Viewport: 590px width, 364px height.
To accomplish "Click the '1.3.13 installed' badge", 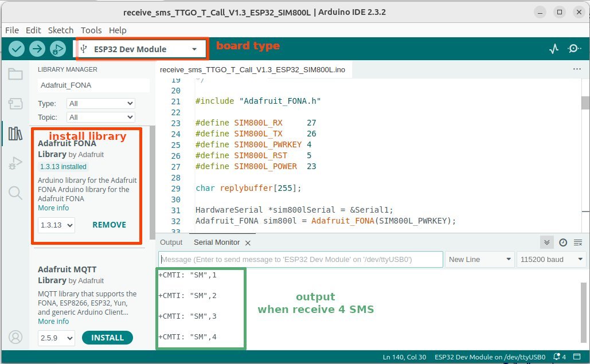I will click(x=63, y=167).
